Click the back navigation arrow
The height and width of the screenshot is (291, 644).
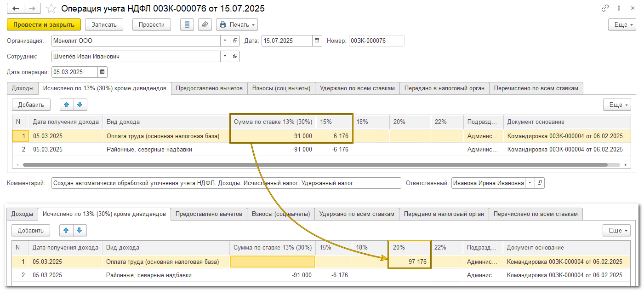16,9
